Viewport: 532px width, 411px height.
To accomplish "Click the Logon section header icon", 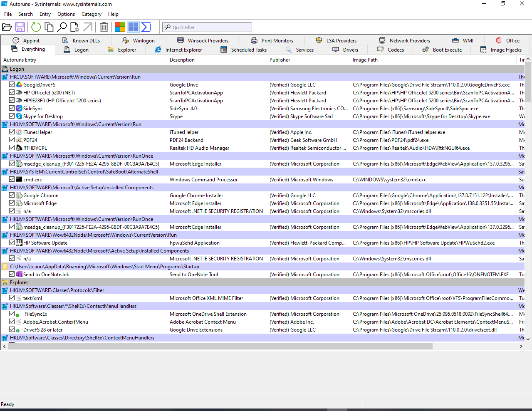I will coord(5,69).
